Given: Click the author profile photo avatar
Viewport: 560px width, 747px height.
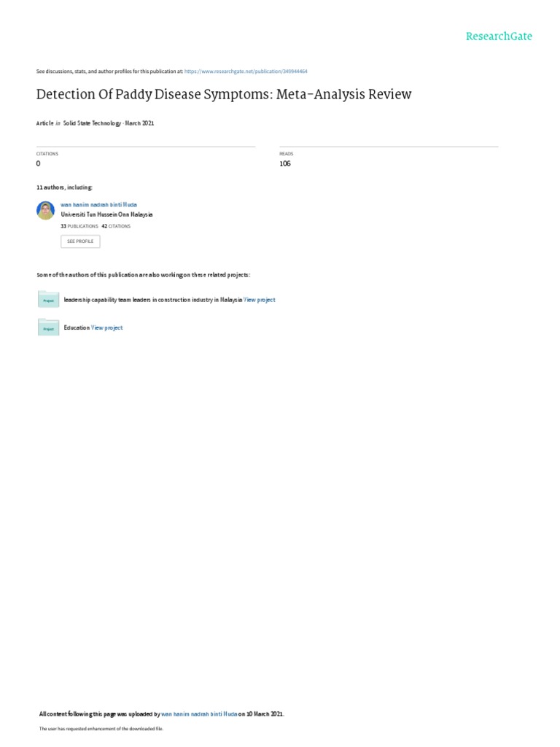Looking at the screenshot, I should (x=46, y=211).
